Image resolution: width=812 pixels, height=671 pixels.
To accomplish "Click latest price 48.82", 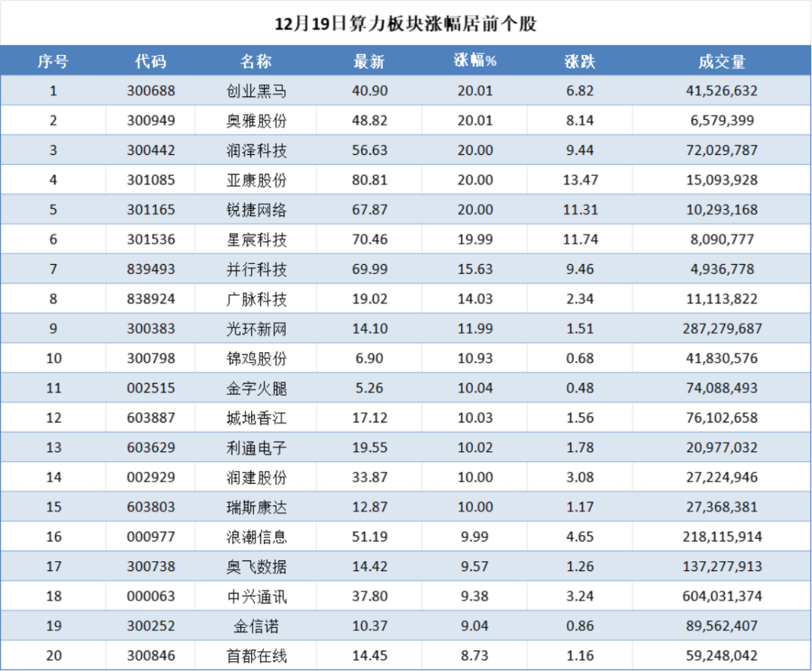I will click(x=370, y=120).
